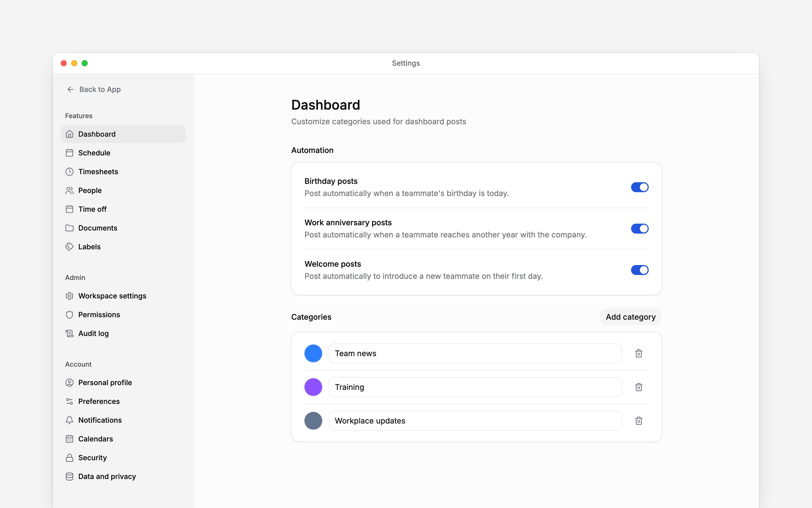Turn off Welcome posts toggle
This screenshot has width=812, height=508.
pyautogui.click(x=640, y=270)
